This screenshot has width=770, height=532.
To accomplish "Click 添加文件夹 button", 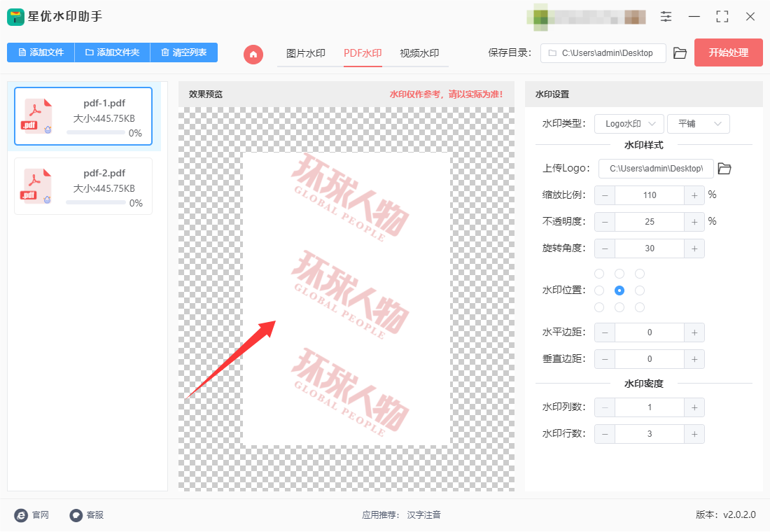I will pos(112,52).
